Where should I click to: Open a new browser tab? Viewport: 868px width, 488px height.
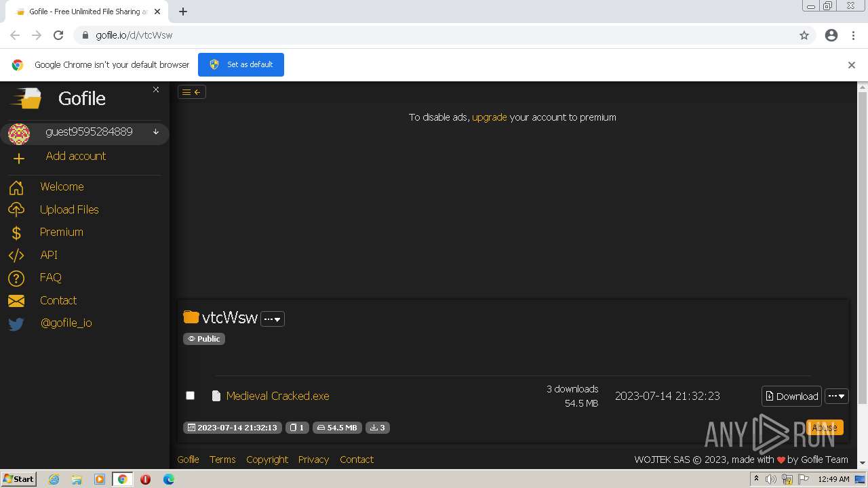click(x=183, y=12)
